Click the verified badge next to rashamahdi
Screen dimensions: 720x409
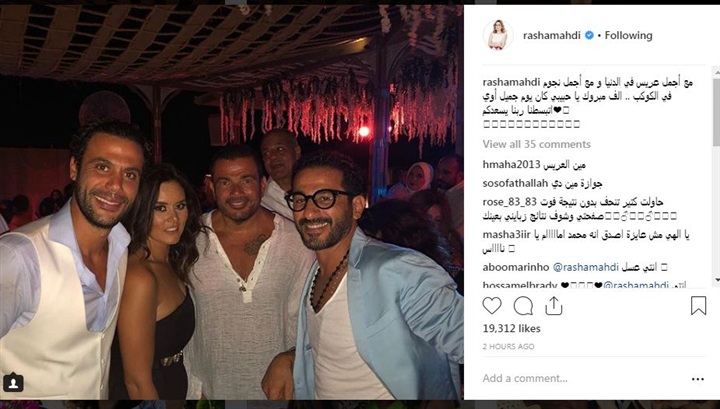(589, 35)
